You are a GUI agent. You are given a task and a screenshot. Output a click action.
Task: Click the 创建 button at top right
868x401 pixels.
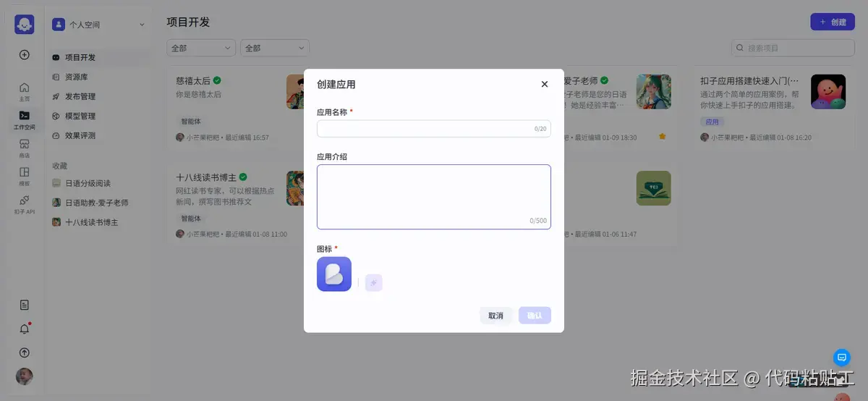(832, 22)
